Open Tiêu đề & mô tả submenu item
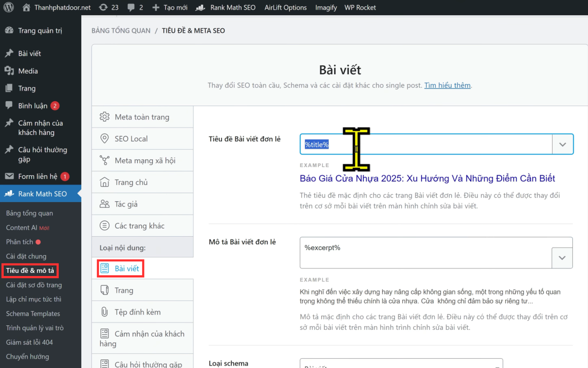The image size is (588, 368). click(30, 270)
